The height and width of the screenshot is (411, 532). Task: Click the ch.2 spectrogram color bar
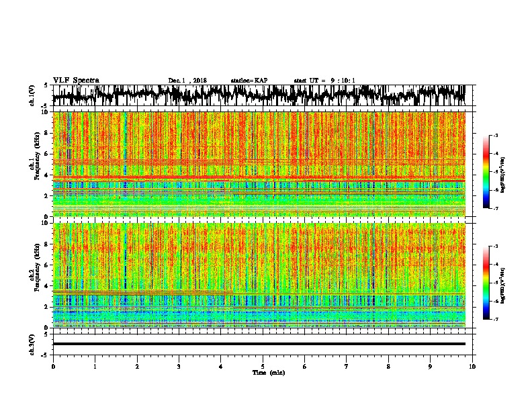(x=486, y=283)
